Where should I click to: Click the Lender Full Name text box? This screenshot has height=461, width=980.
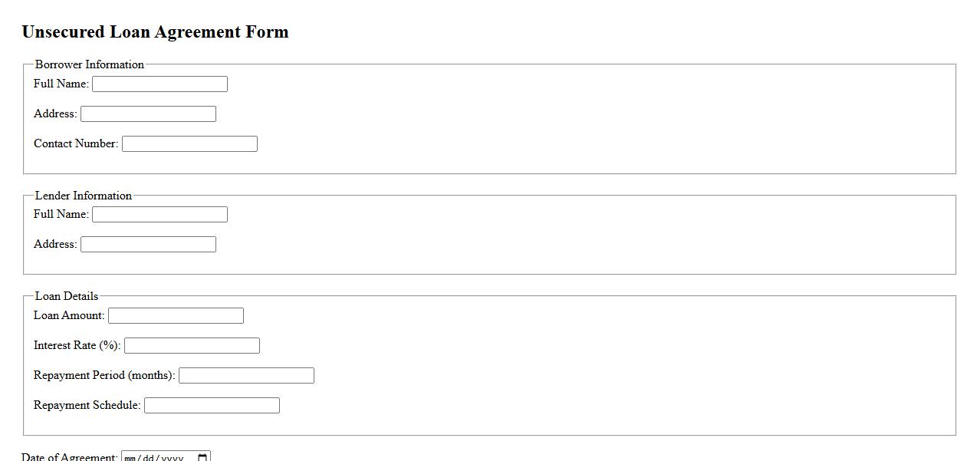click(159, 214)
